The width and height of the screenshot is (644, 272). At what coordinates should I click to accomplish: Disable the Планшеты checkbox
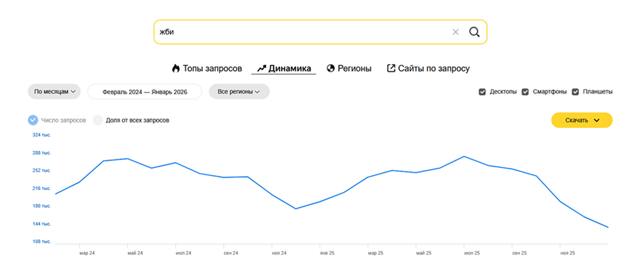[x=576, y=92]
